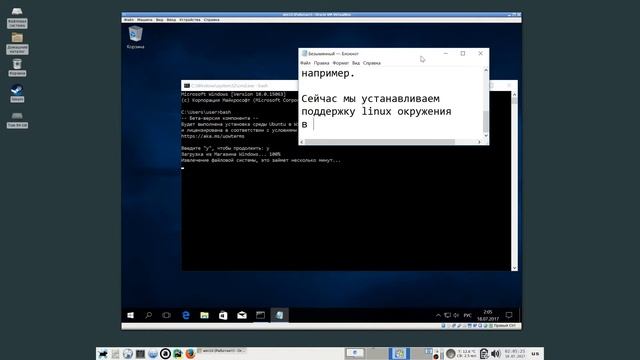Open trash icon on host desktop

[17, 67]
